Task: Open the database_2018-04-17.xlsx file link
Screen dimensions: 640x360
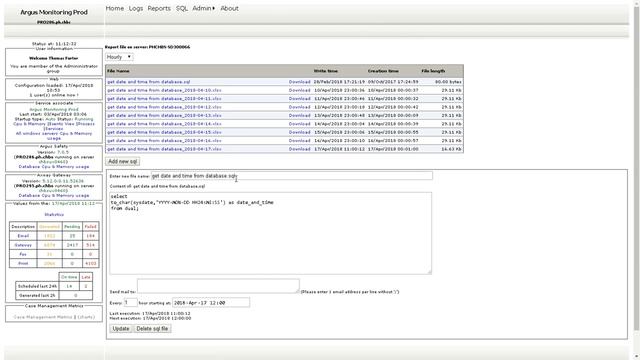Action: [x=164, y=149]
